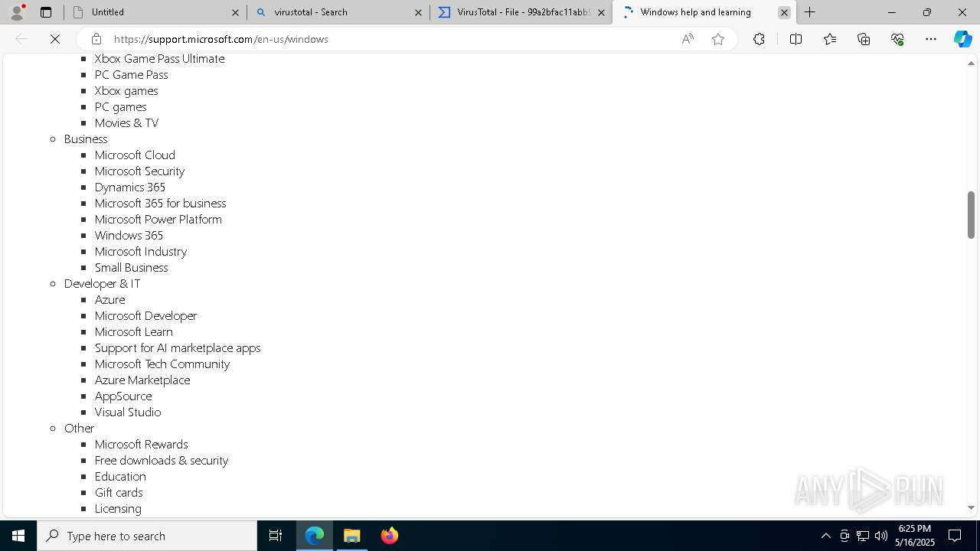
Task: Open the Extensions puzzle icon
Action: pyautogui.click(x=759, y=39)
